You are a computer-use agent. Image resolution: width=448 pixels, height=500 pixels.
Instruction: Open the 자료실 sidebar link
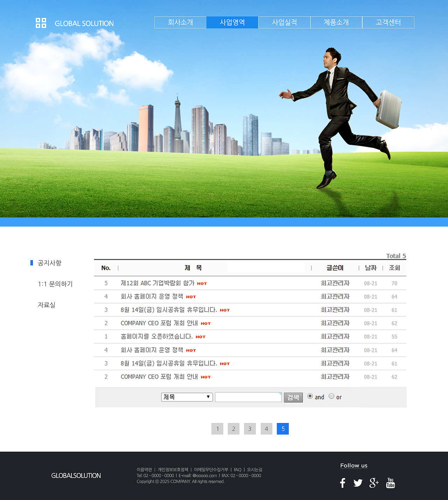[x=47, y=305]
